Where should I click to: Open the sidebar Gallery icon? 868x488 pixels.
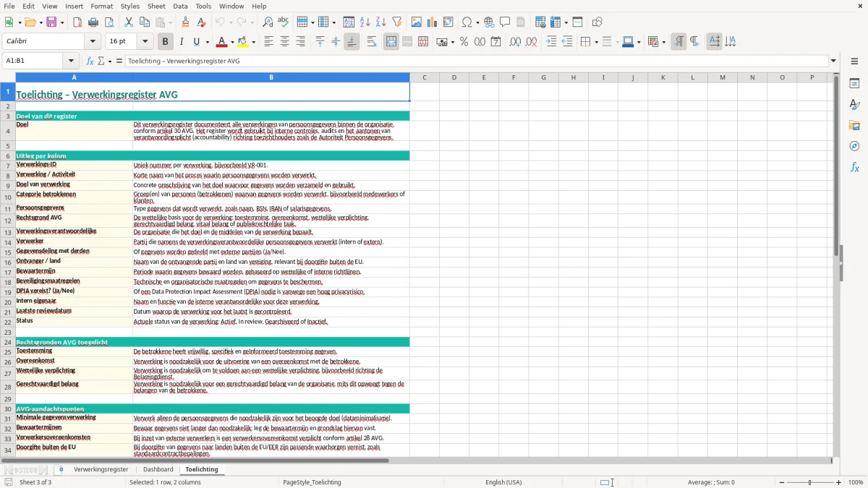(x=854, y=125)
